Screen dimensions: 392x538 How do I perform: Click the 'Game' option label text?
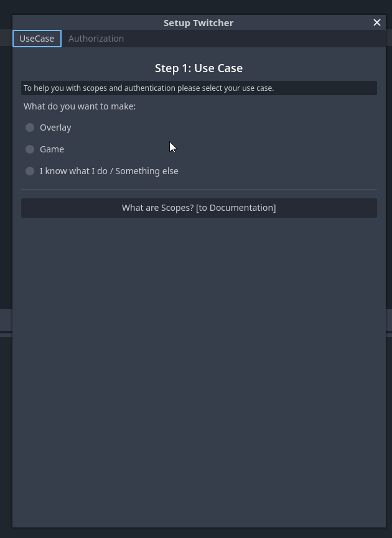52,149
